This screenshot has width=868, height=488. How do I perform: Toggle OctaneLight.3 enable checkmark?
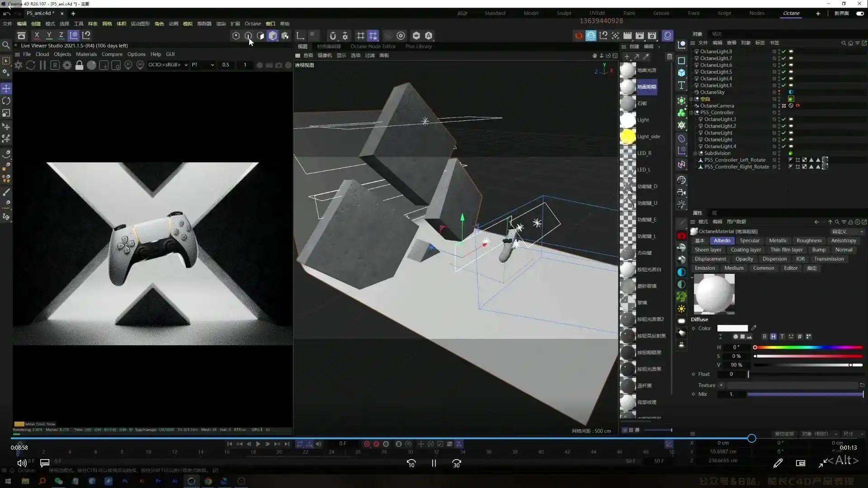[x=784, y=119]
